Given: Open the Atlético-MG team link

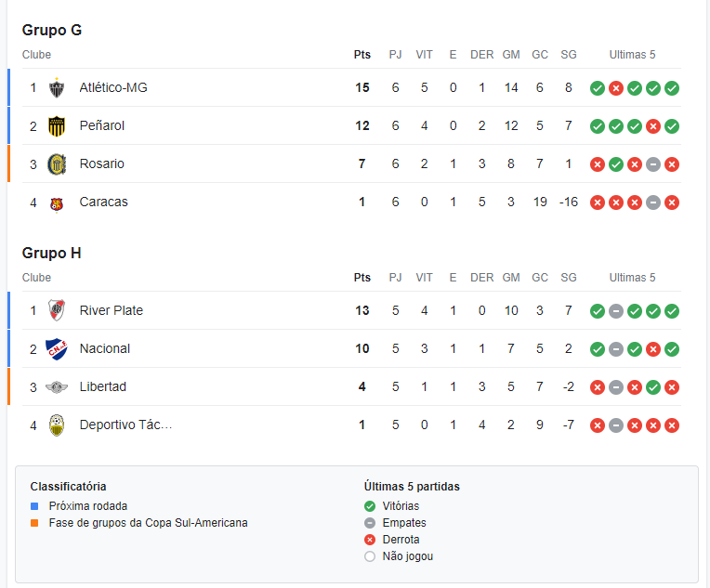Looking at the screenshot, I should pyautogui.click(x=113, y=88).
